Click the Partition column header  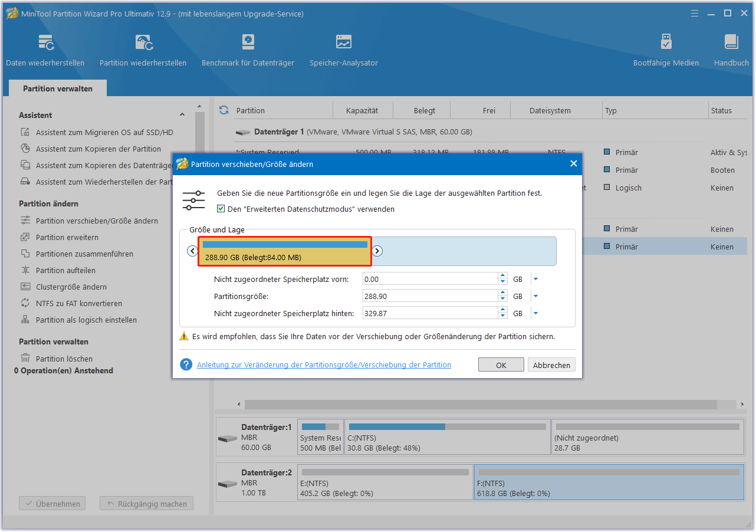pos(283,110)
